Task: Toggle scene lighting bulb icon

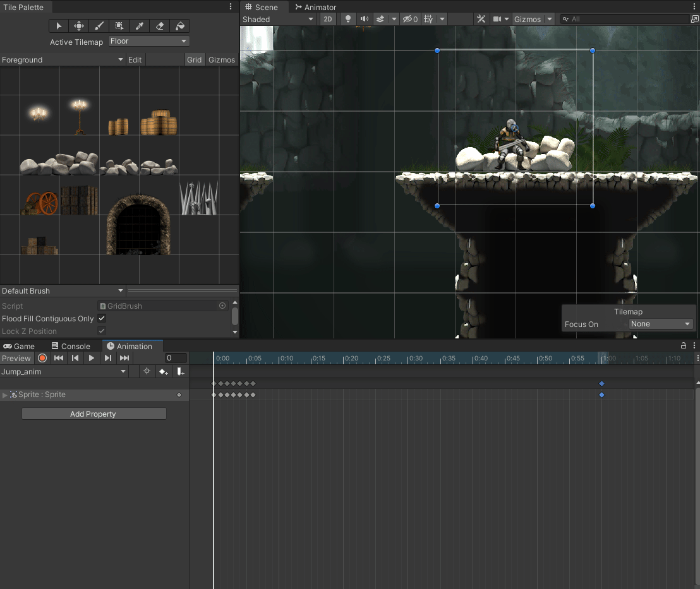Action: [x=347, y=19]
